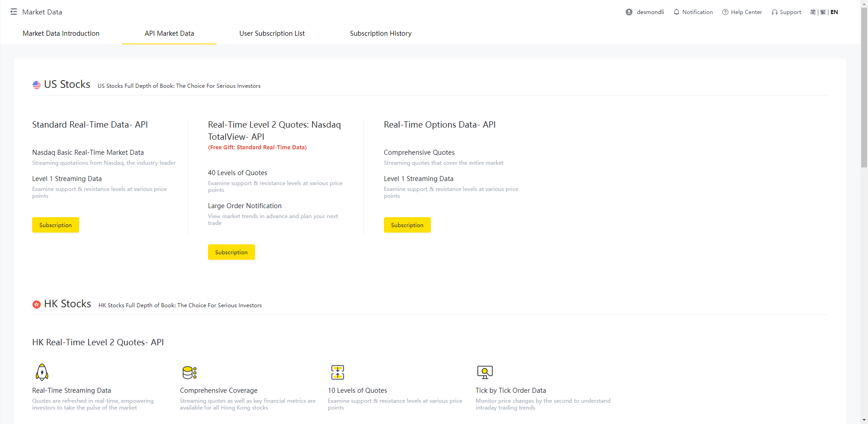The width and height of the screenshot is (868, 424).
Task: Switch to Market Data Introduction tab
Action: coord(61,33)
